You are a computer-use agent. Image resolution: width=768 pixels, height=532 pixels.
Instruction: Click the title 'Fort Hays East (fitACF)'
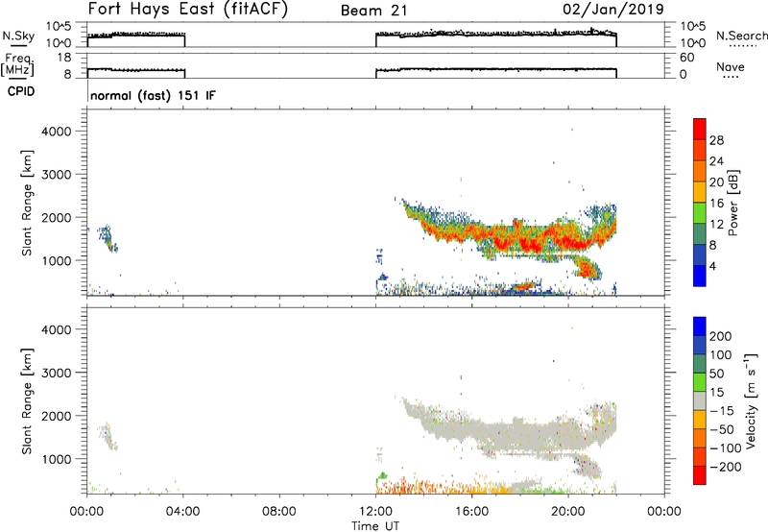(x=187, y=9)
